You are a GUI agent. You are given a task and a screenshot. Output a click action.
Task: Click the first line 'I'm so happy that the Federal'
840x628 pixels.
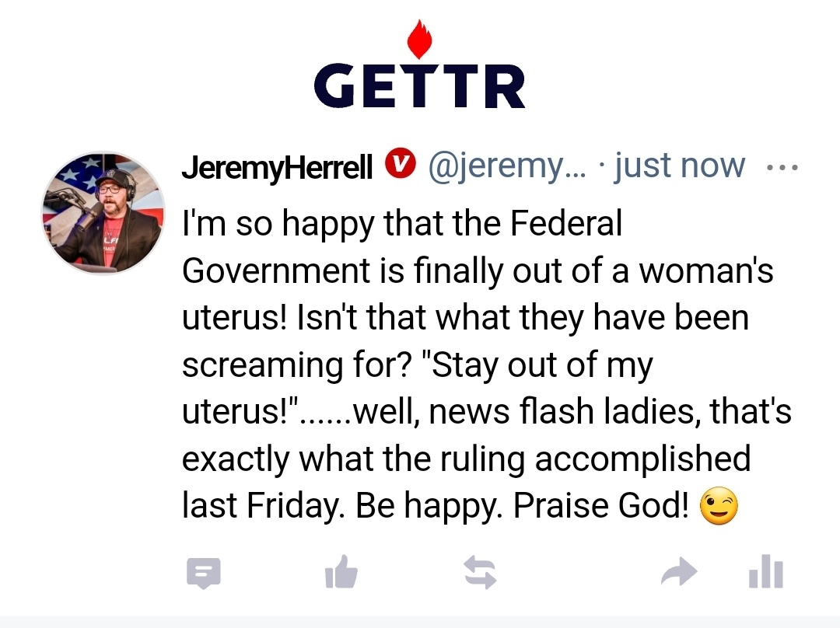click(402, 224)
